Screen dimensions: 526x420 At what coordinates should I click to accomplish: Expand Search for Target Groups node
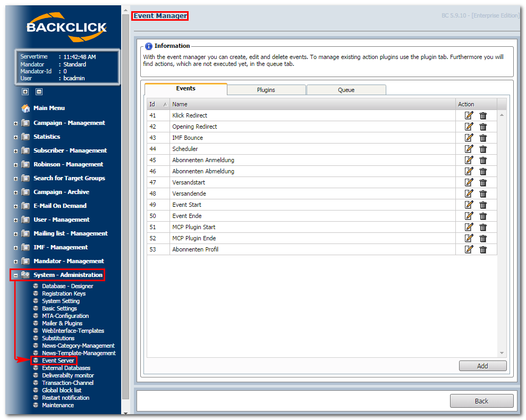coord(15,179)
